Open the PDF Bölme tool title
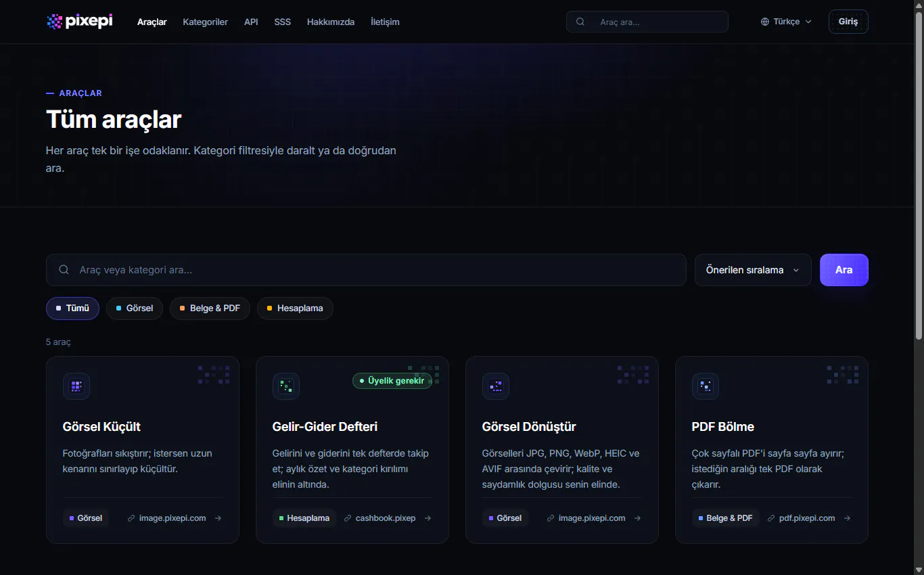The image size is (924, 575). pyautogui.click(x=723, y=427)
